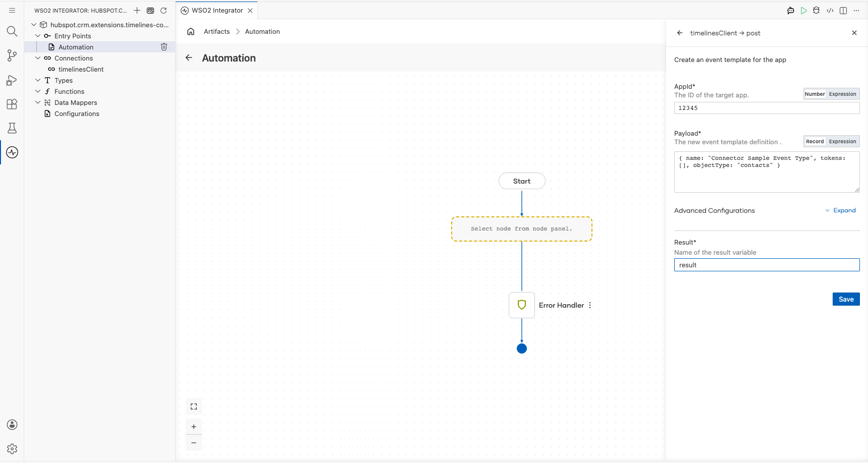Expand the Data Mappers tree node

point(38,102)
